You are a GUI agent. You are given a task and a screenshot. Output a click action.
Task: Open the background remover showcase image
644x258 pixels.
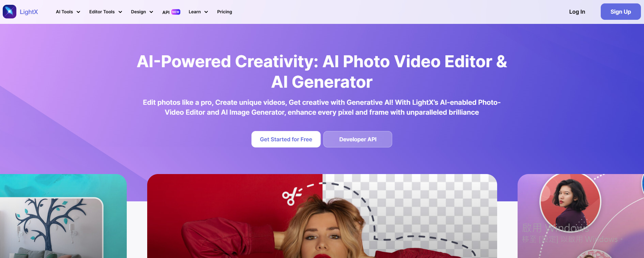322,216
